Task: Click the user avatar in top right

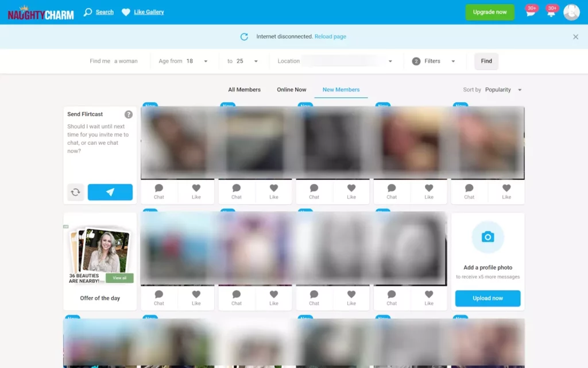Action: 571,12
